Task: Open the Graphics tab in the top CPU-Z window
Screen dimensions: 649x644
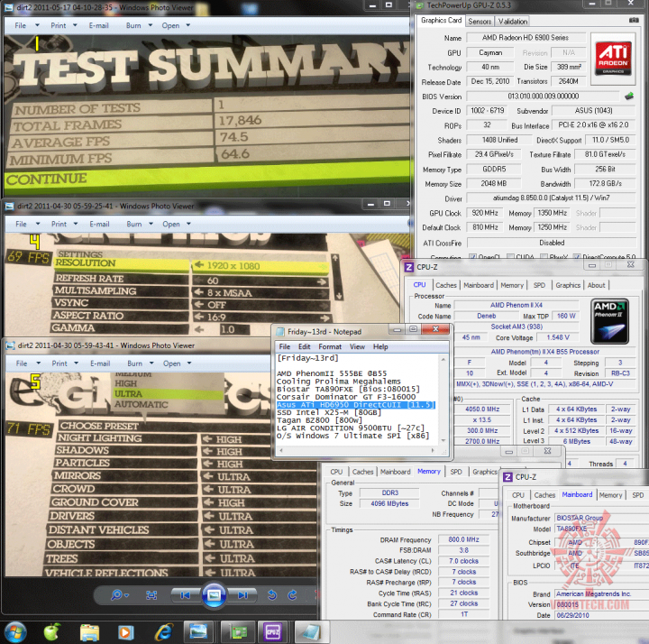Action: [568, 285]
